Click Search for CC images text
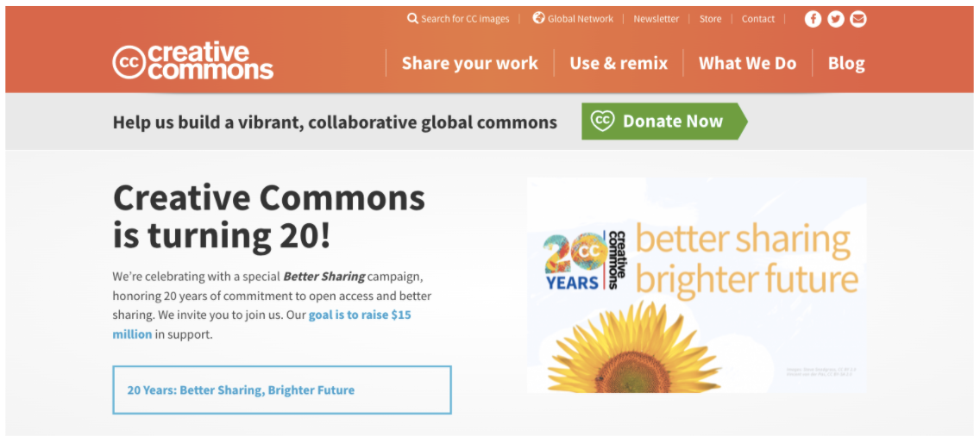This screenshot has height=443, width=980. pyautogui.click(x=465, y=19)
